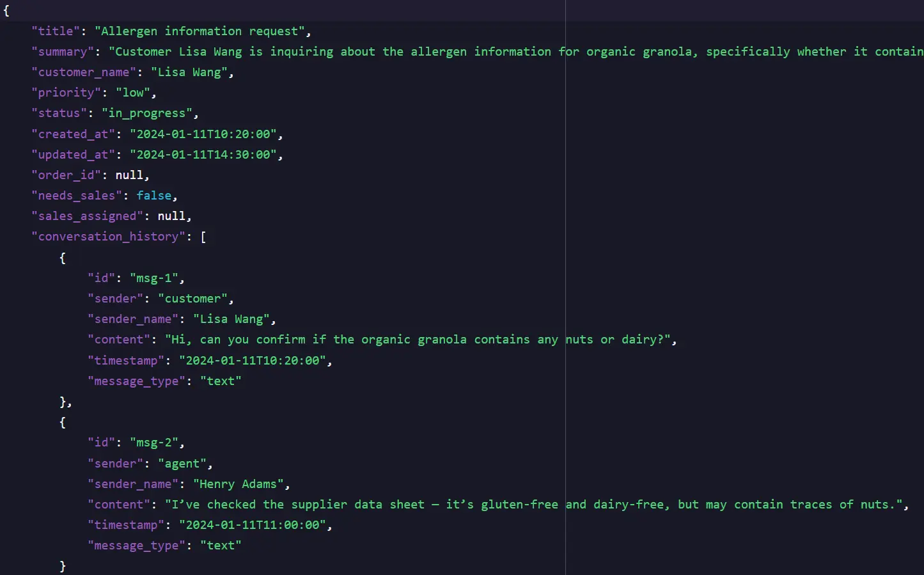This screenshot has height=575, width=924.
Task: Click the opening bracket after "conversation_history"
Action: pos(203,237)
